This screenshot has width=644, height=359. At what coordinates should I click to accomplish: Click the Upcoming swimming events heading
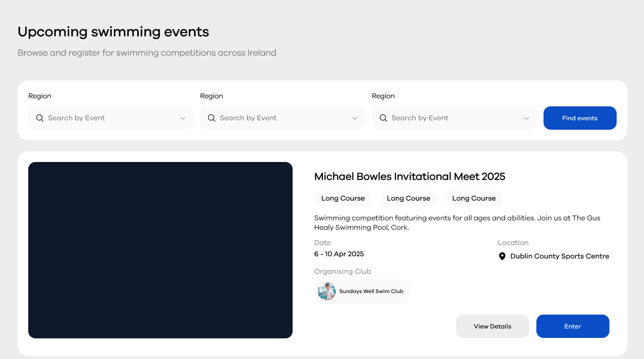click(113, 32)
